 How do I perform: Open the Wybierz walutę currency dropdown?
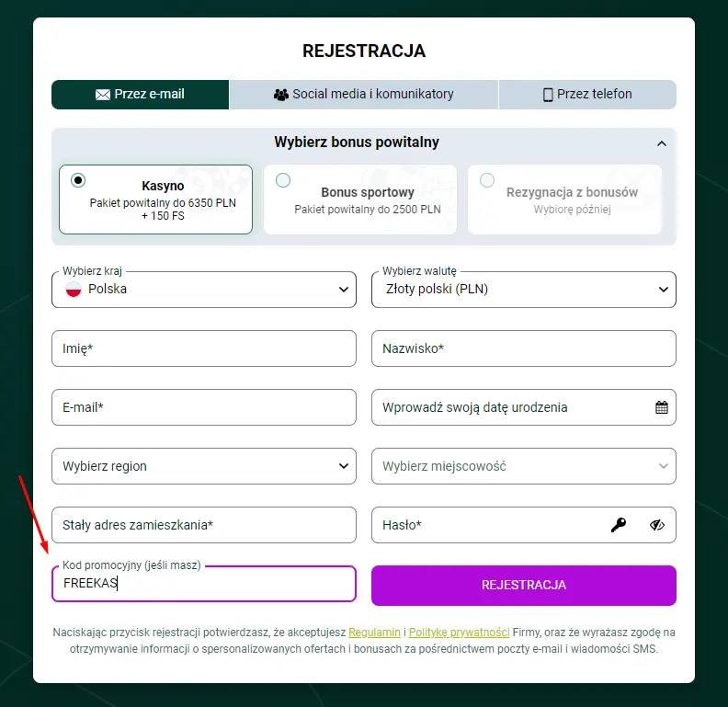tap(524, 290)
